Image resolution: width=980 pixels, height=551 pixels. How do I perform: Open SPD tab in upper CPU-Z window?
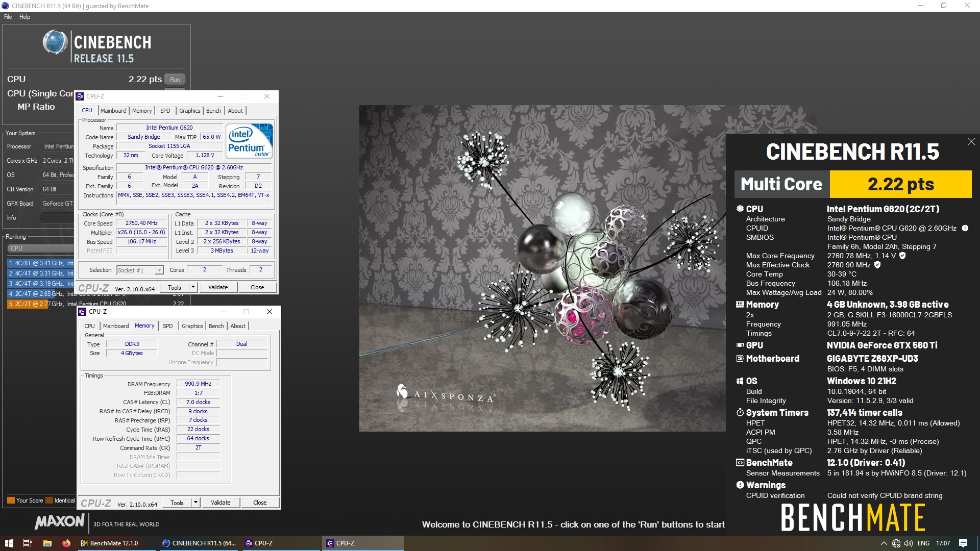coord(165,111)
